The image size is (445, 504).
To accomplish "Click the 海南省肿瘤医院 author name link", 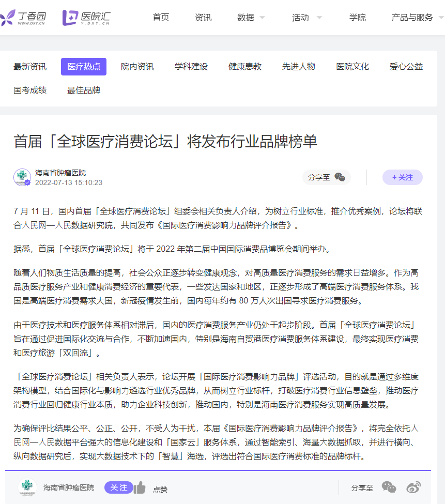I will (x=60, y=173).
